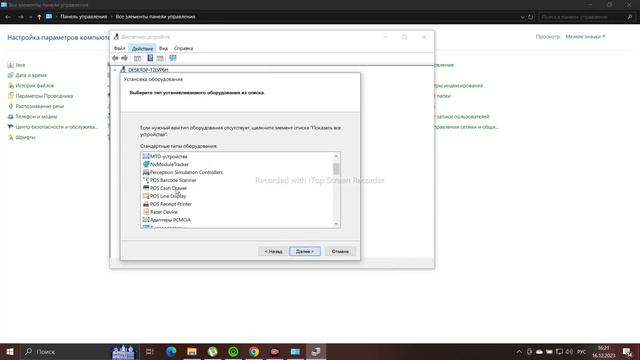Image resolution: width=640 pixels, height=360 pixels.
Task: Click the properties pane toolbar icon
Action: tap(160, 58)
